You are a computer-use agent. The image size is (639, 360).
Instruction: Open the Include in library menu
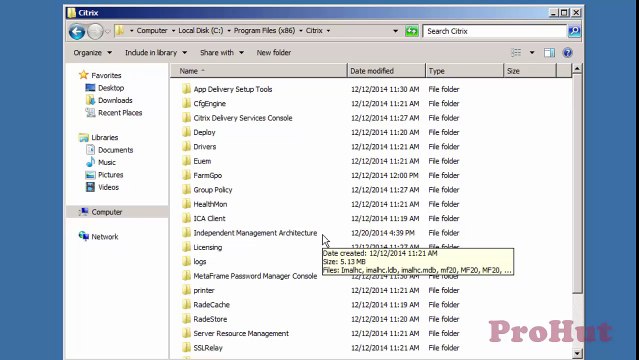tap(156, 53)
